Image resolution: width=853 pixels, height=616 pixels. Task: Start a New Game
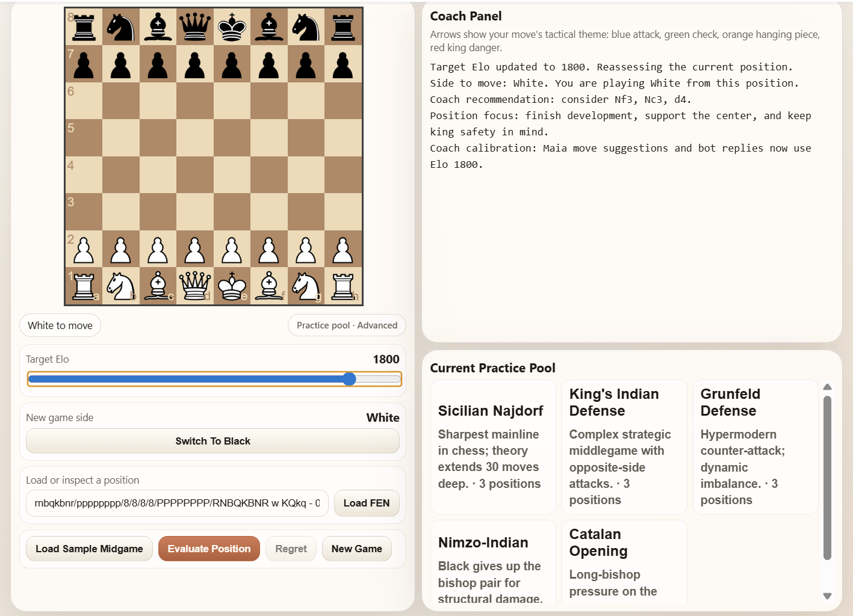click(356, 549)
